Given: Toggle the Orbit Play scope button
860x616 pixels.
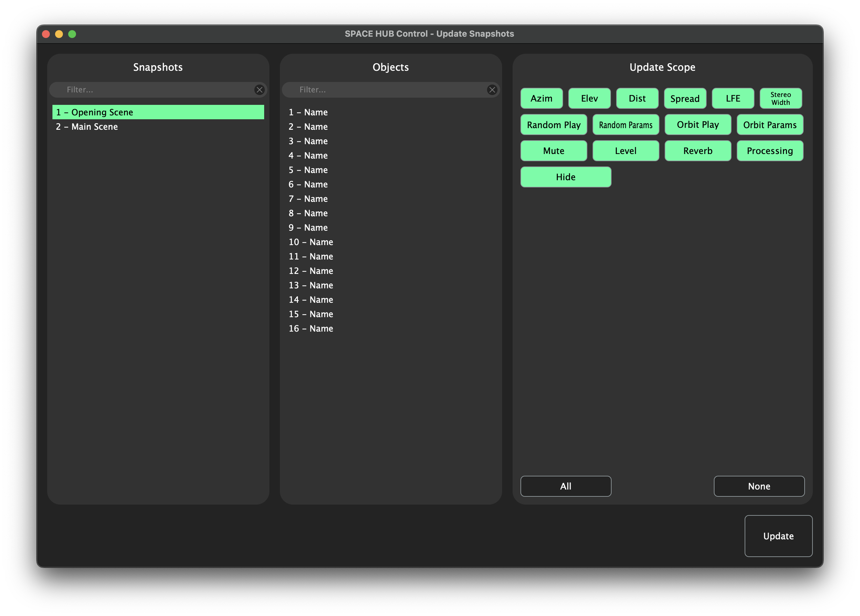Looking at the screenshot, I should [697, 125].
